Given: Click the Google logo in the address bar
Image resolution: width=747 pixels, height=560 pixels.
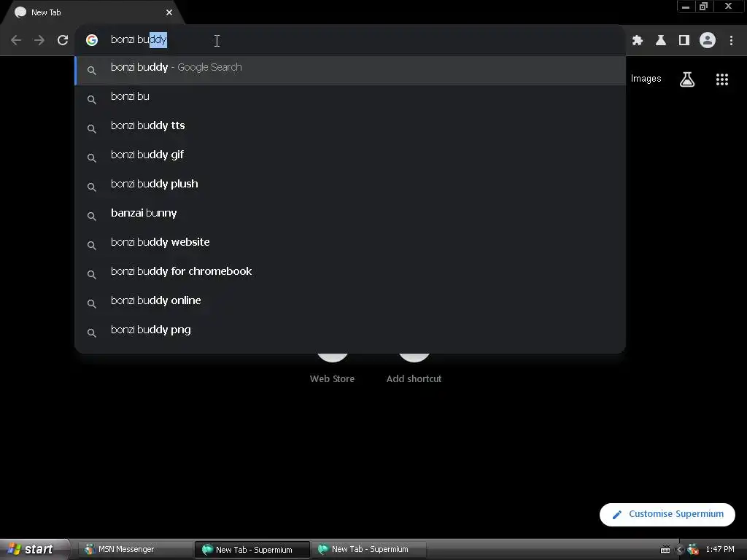Looking at the screenshot, I should [92, 40].
